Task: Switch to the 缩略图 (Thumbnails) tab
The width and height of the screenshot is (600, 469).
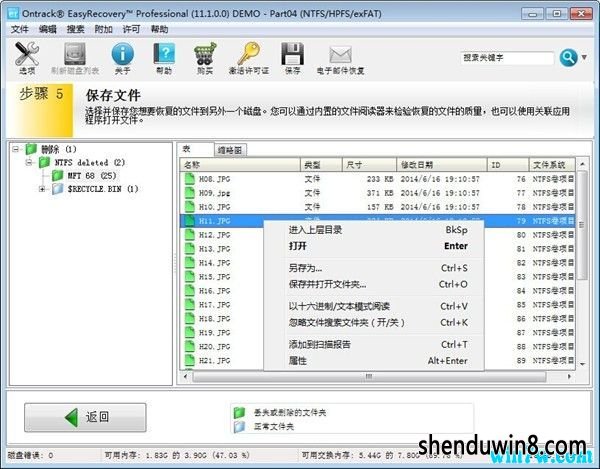Action: [230, 150]
